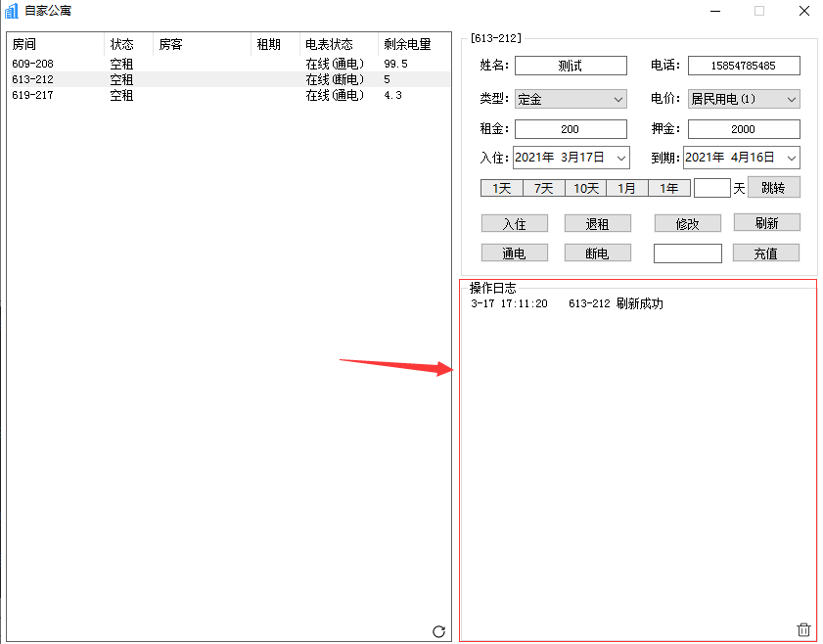The width and height of the screenshot is (823, 644).
Task: Focus the 押金 field showing 2000
Action: tap(744, 129)
